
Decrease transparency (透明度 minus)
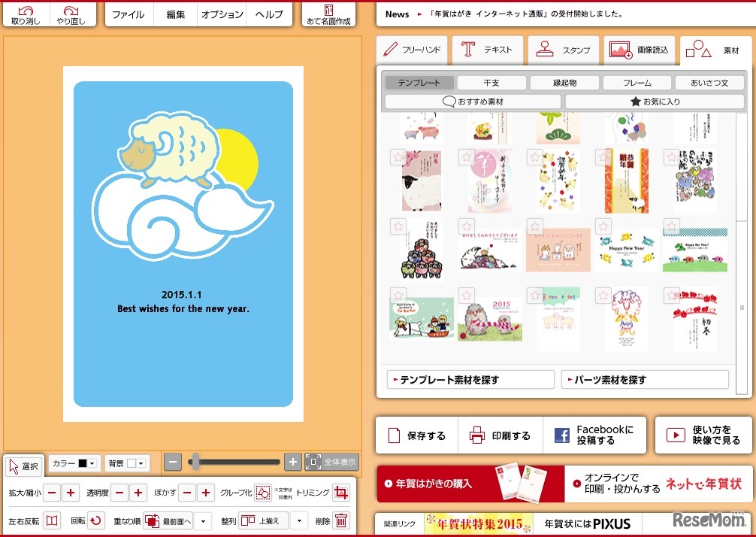119,493
